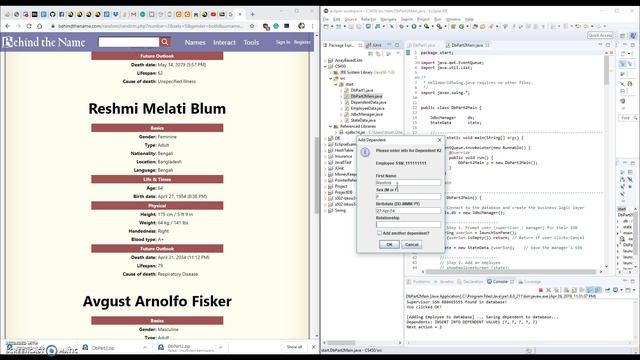
Task: Expand the HashTable project node
Action: [x=325, y=150]
